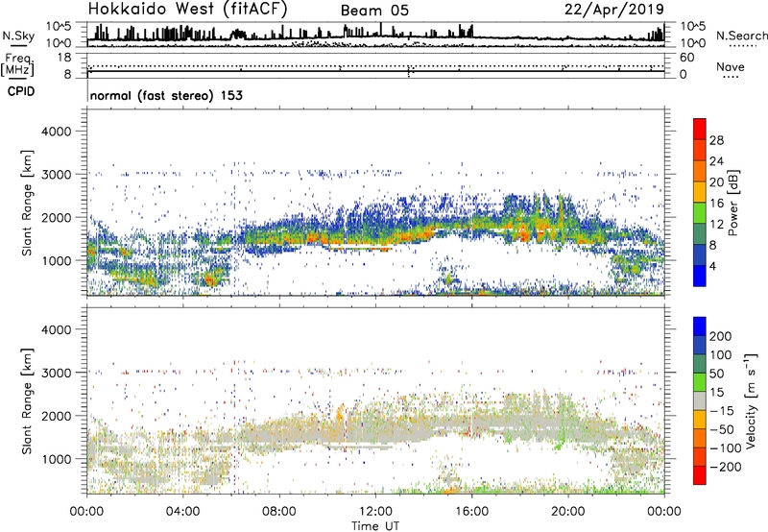Screen dimensions: 768x532
Task: Click 'Slant Range [km]' label of velocity panel
Action: click(27, 401)
